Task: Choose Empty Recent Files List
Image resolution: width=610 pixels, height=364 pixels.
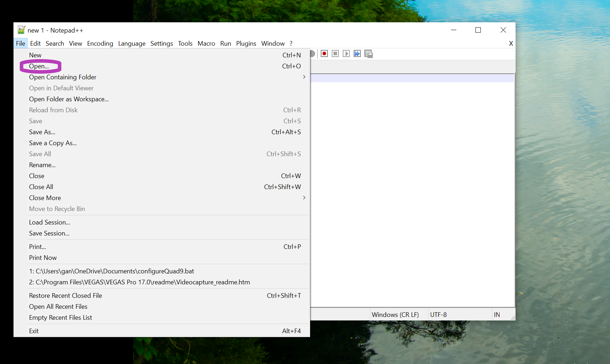Action: click(x=162, y=317)
